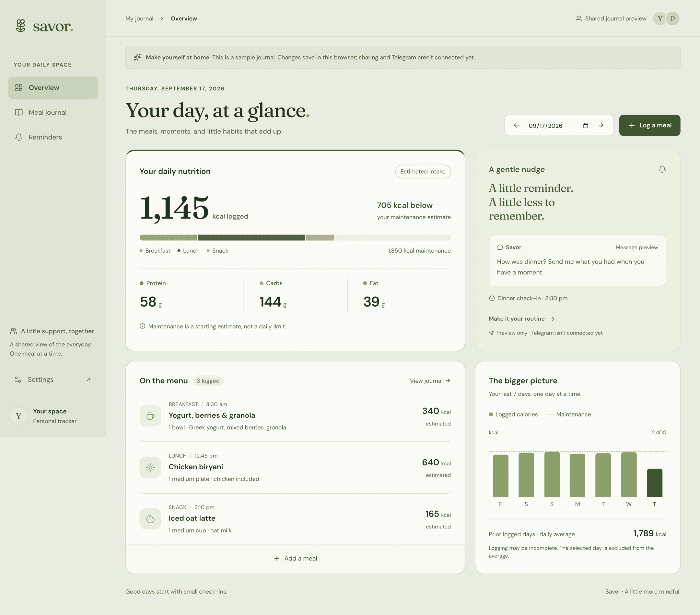Screen dimensions: 700x615
Task: Click the Chicken biryani meal title
Action: pyautogui.click(x=196, y=467)
